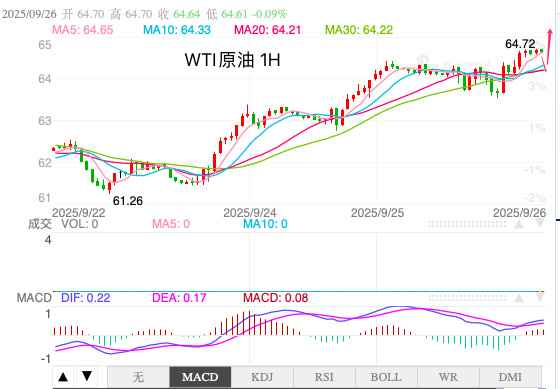The width and height of the screenshot is (560, 389).
Task: Select the BOLL indicator tab
Action: tap(386, 377)
